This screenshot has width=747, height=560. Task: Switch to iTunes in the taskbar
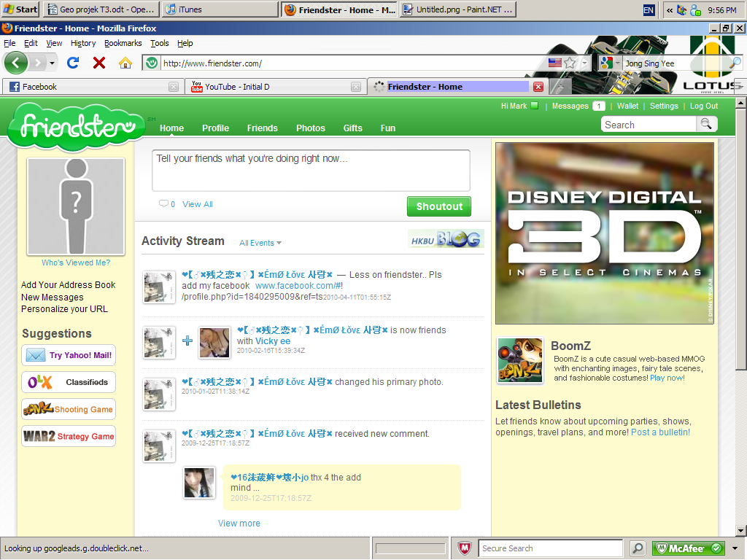tap(220, 9)
